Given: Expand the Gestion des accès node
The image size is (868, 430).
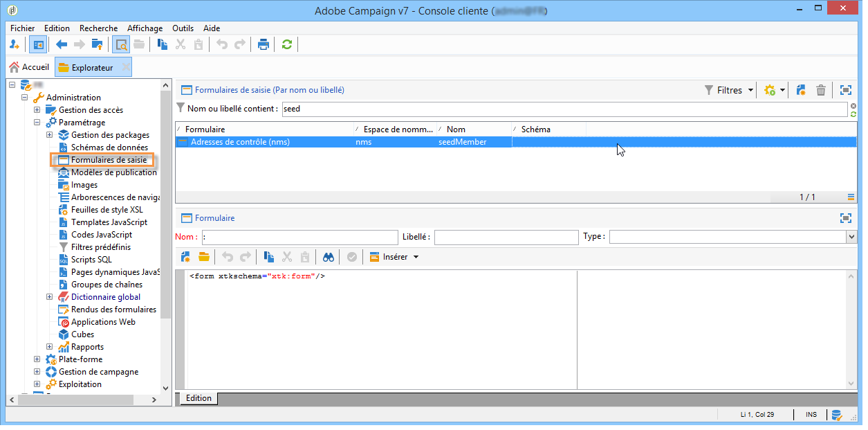Looking at the screenshot, I should tap(37, 110).
